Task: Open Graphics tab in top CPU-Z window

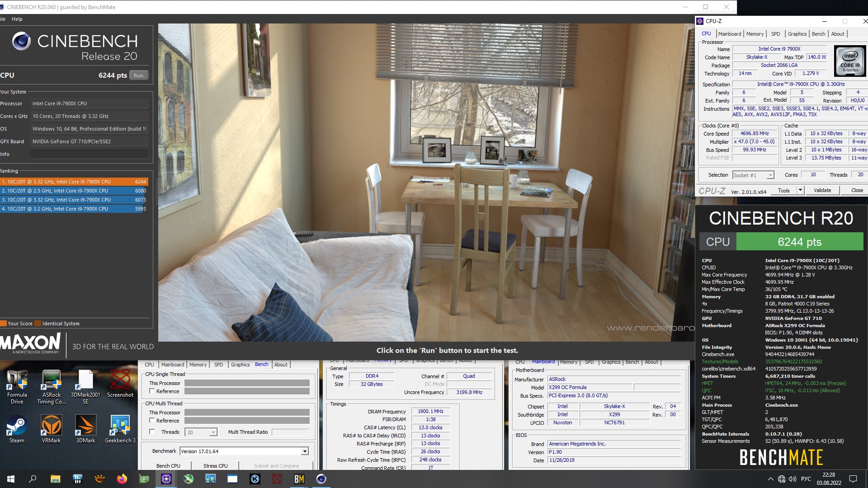Action: click(797, 34)
